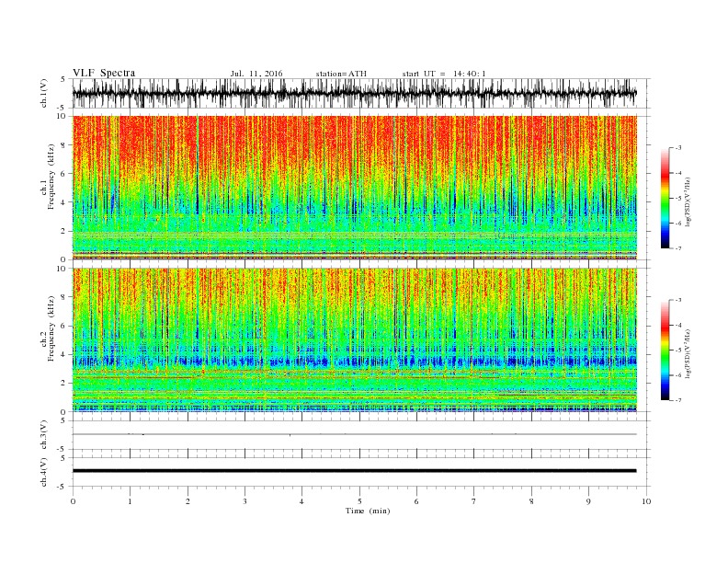
Task: Click time axis tick label '2'
Action: point(188,501)
